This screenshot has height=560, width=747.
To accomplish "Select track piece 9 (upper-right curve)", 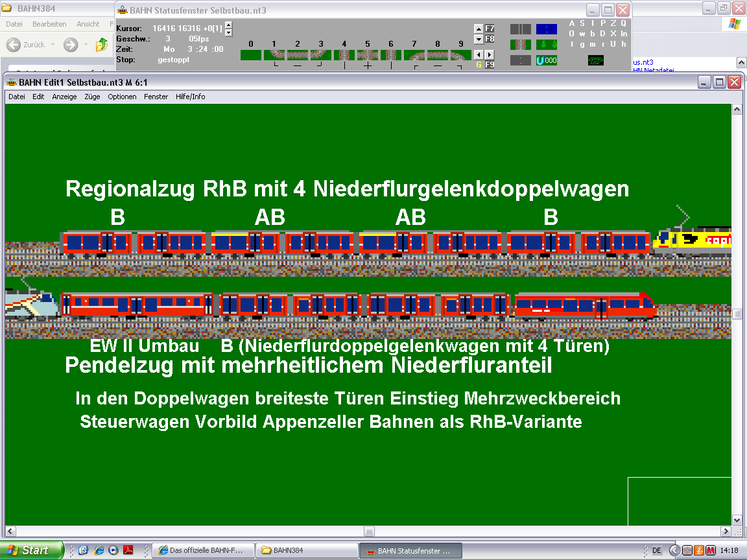I will [460, 55].
